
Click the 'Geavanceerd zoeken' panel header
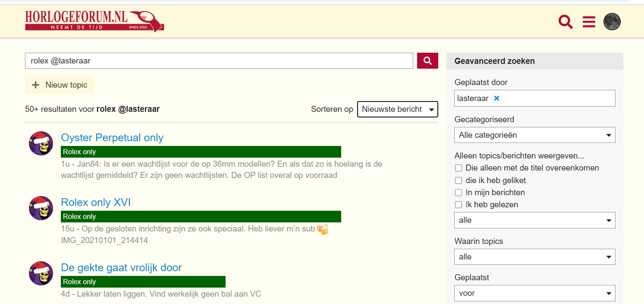coord(535,61)
